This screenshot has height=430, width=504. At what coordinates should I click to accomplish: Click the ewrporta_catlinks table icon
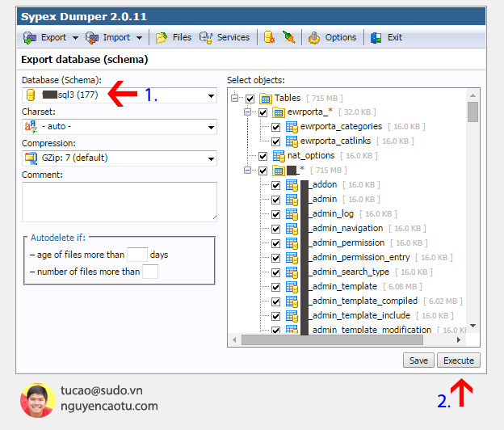click(x=292, y=141)
